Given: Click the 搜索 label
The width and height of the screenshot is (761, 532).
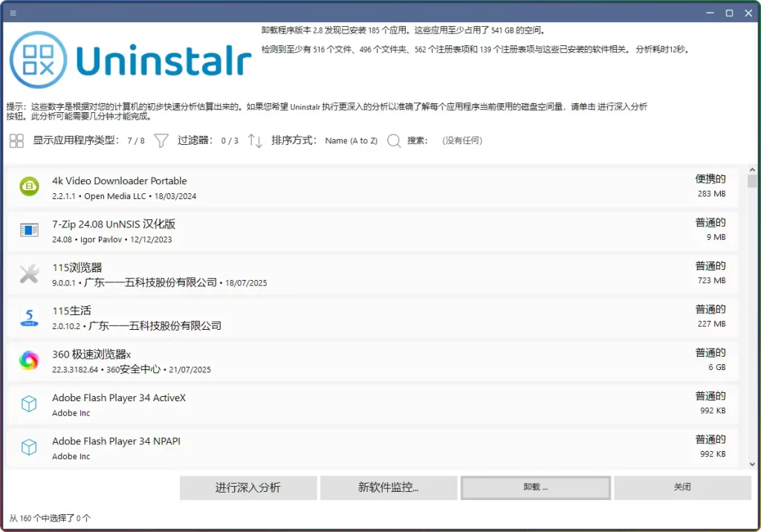Looking at the screenshot, I should point(418,140).
